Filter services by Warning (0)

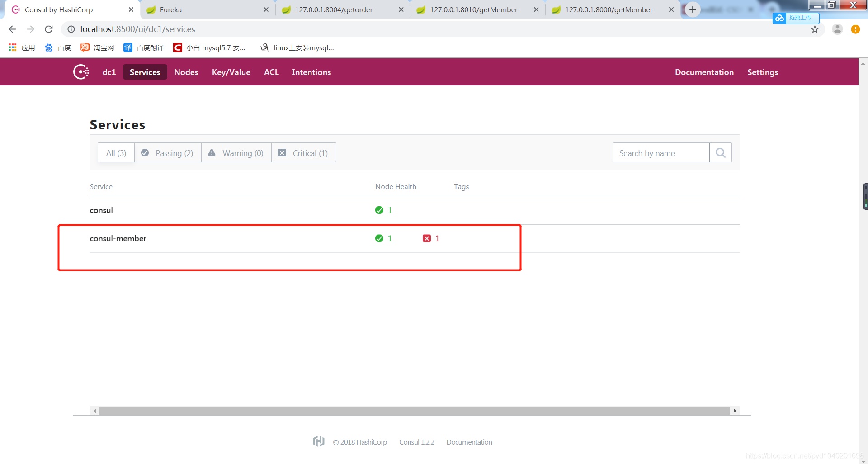point(236,153)
